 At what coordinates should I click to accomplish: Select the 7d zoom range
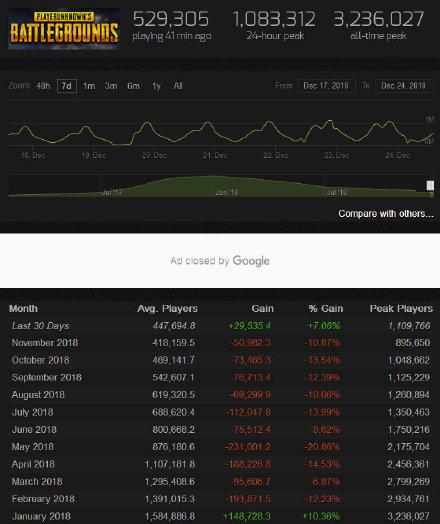(x=66, y=86)
